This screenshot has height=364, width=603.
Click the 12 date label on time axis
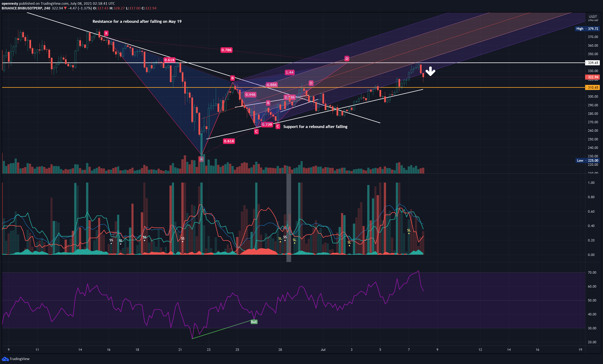[480, 350]
